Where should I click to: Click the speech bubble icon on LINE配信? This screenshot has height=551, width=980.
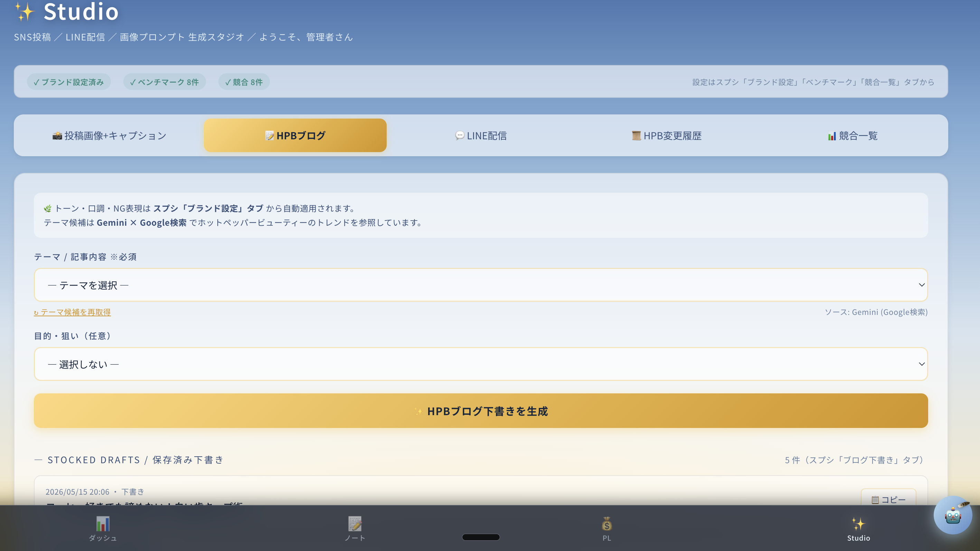coord(460,136)
